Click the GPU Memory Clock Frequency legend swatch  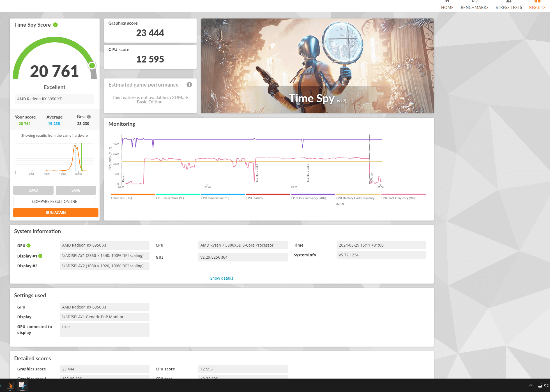point(358,194)
